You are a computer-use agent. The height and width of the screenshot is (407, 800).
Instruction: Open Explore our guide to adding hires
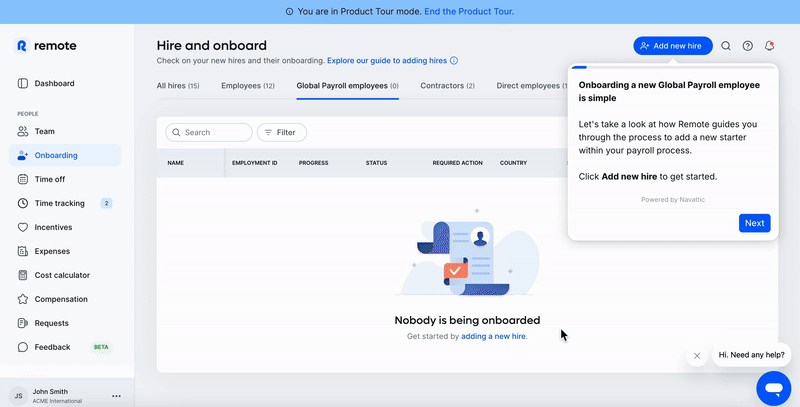(x=387, y=60)
